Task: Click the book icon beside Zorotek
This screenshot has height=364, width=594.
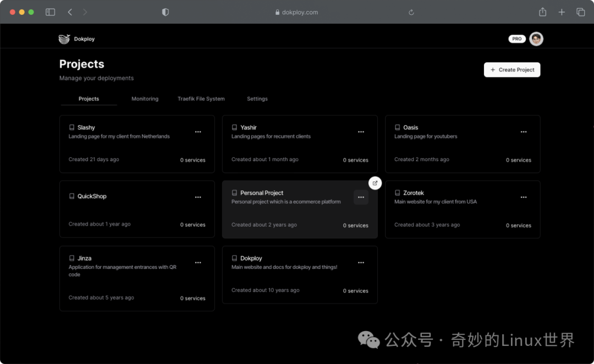Action: tap(397, 192)
